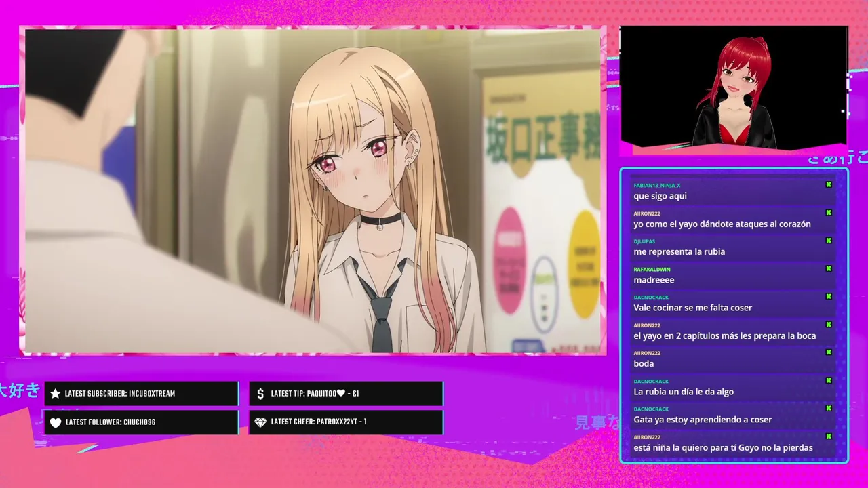Click the green badge on the 'madreeee' message
This screenshot has height=488, width=868.
pyautogui.click(x=829, y=268)
